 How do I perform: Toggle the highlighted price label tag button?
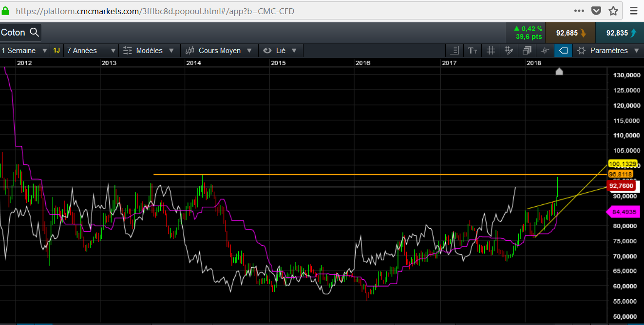[x=563, y=51]
